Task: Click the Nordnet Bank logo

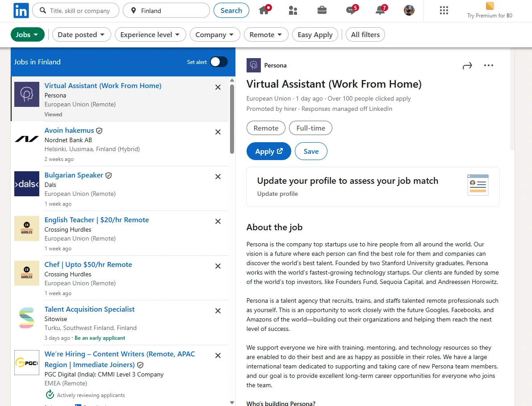Action: point(27,139)
